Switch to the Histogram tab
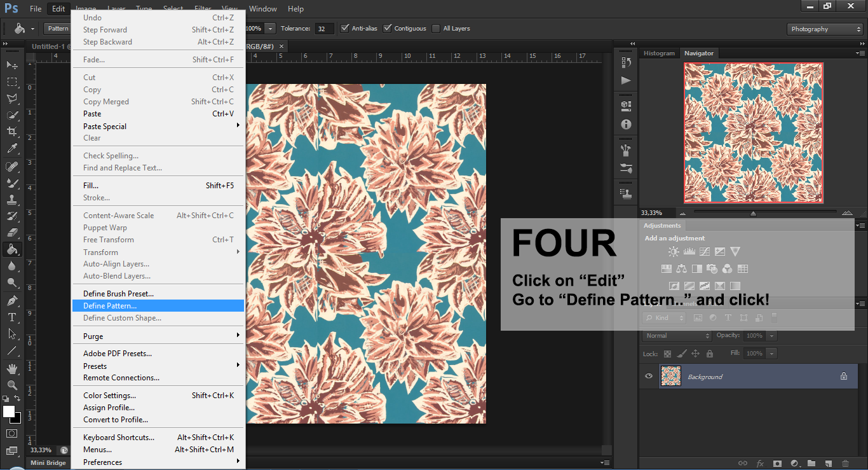 click(659, 53)
